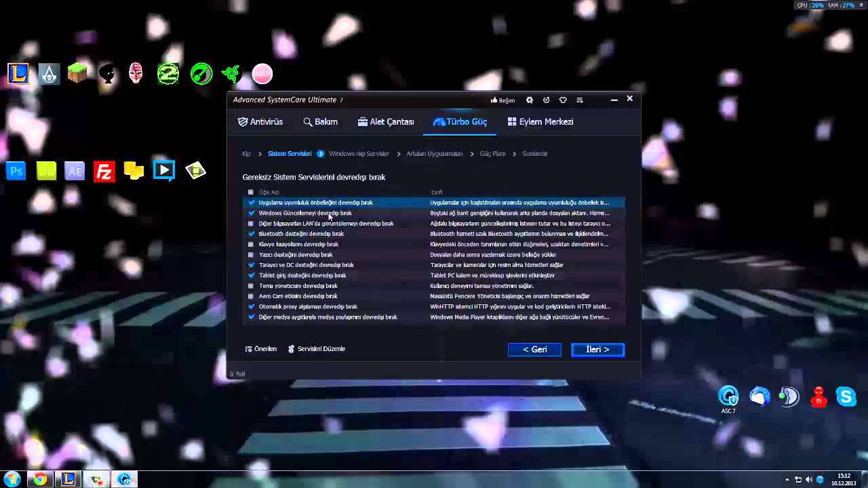Uncheck Bluetooth desteğini devredışı bırak
This screenshot has width=868, height=488.
(x=252, y=234)
